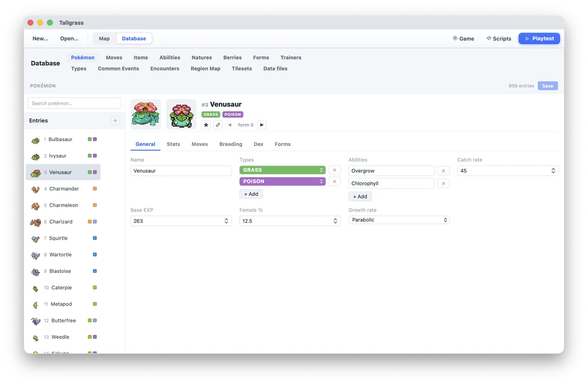Open the POISON type dropdown
This screenshot has width=588, height=385.
[x=282, y=181]
